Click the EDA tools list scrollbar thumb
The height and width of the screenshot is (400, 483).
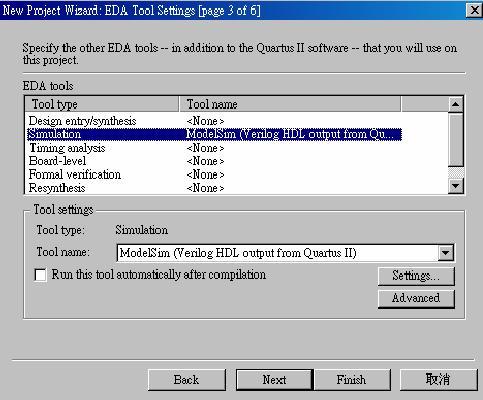tap(455, 140)
